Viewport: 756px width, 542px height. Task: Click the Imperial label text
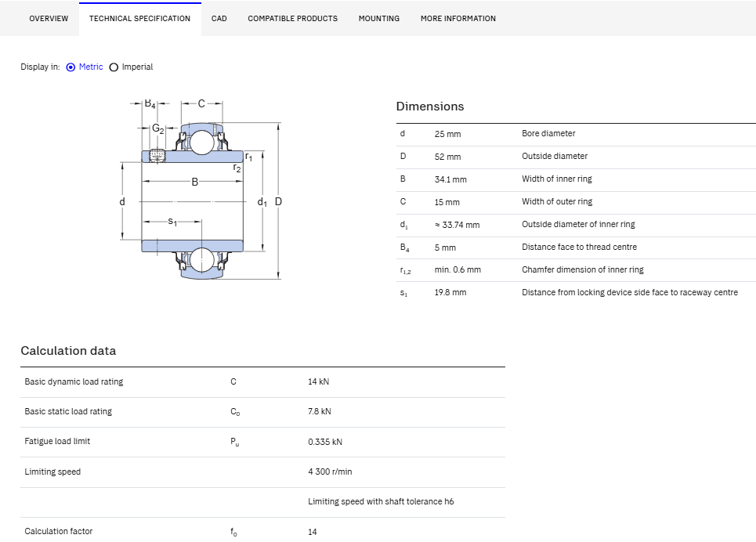(137, 67)
